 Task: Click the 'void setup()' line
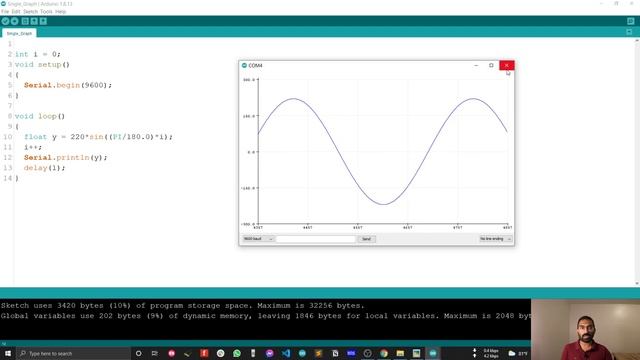coord(42,64)
